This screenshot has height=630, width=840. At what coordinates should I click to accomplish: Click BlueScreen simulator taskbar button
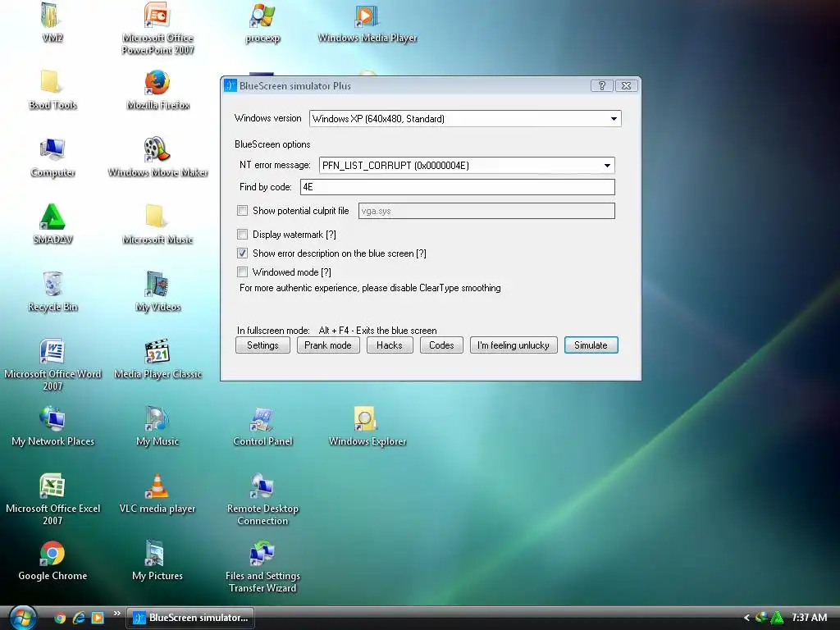point(190,618)
